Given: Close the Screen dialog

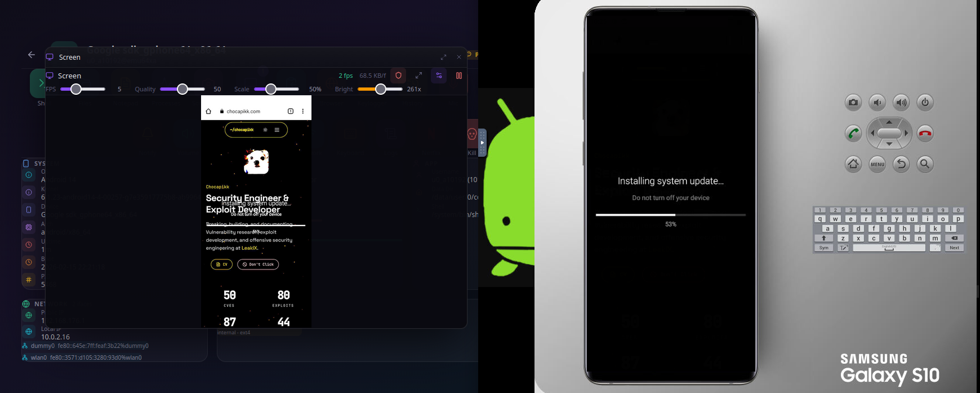Looking at the screenshot, I should [459, 57].
